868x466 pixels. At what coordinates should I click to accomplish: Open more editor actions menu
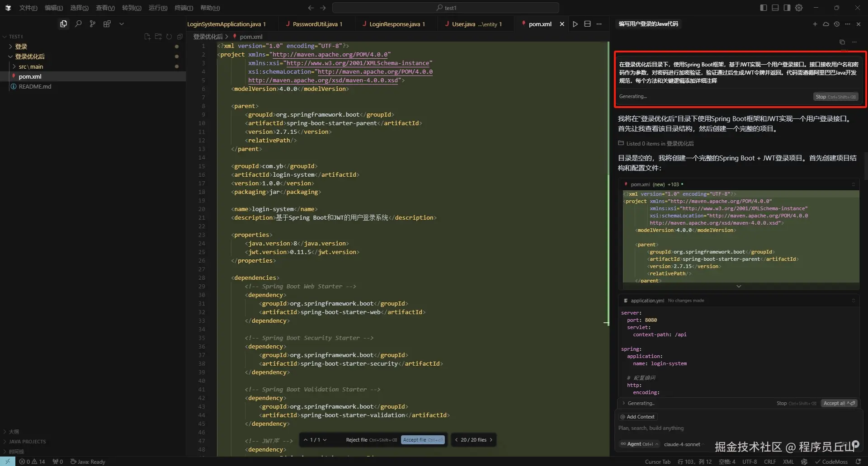point(599,24)
